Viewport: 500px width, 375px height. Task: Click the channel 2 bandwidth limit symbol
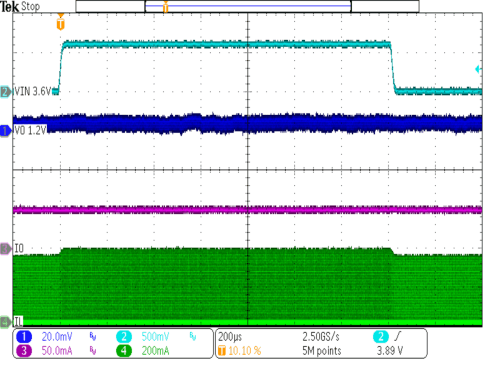point(193,337)
